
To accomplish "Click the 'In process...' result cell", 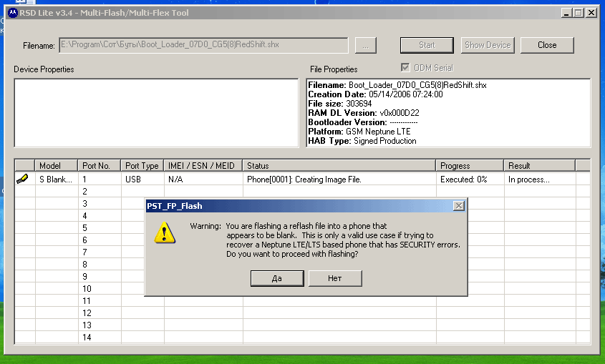I will pos(540,179).
